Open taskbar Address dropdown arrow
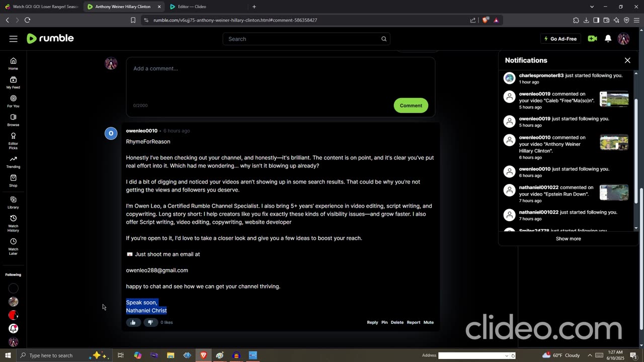644x362 pixels. point(506,355)
